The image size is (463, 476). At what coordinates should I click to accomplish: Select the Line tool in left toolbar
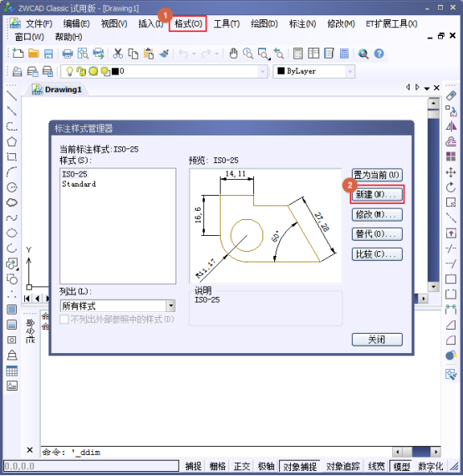click(12, 96)
